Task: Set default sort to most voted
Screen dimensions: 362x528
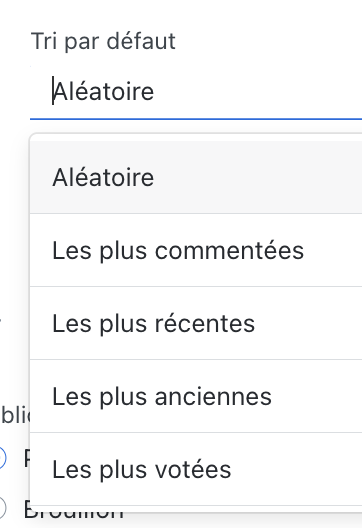Action: [196, 469]
